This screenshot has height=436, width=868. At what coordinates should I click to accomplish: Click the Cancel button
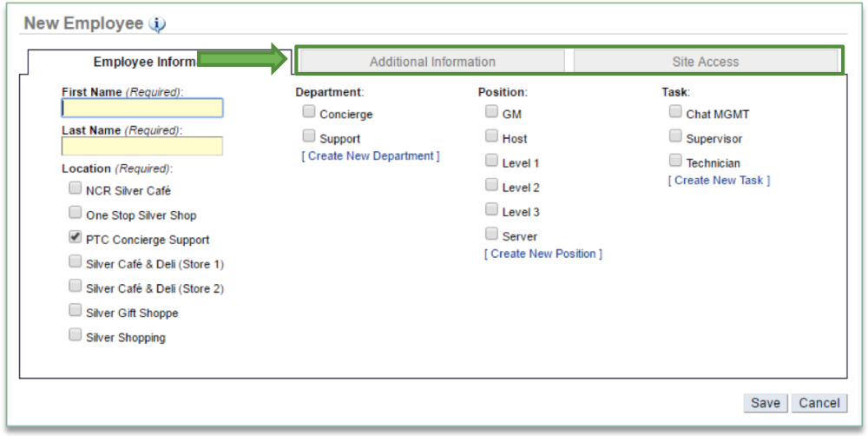click(x=819, y=403)
